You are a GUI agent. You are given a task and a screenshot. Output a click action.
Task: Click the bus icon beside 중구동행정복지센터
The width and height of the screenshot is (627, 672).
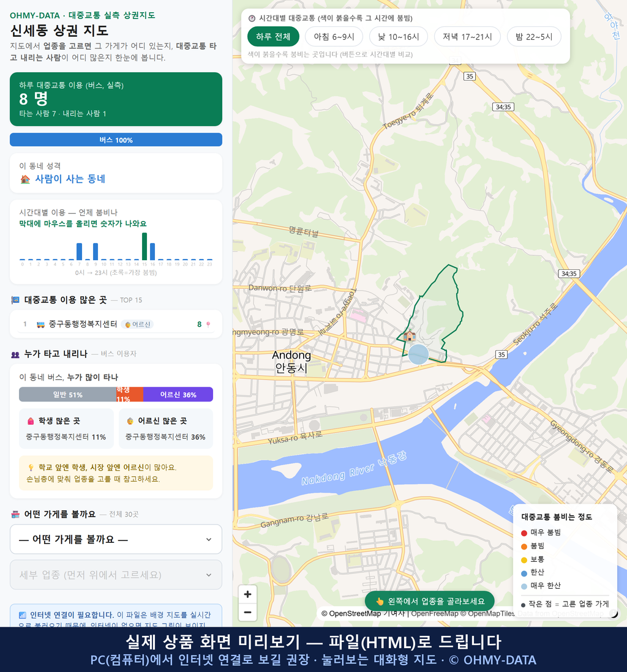(x=41, y=324)
